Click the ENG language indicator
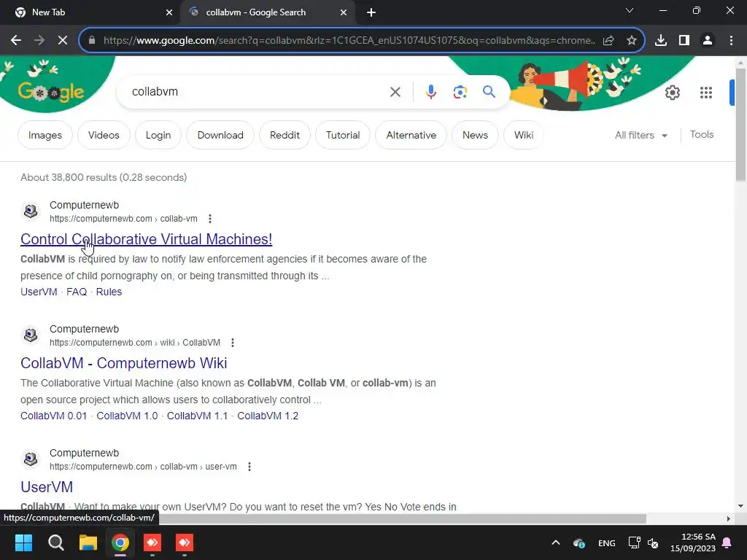 click(606, 543)
